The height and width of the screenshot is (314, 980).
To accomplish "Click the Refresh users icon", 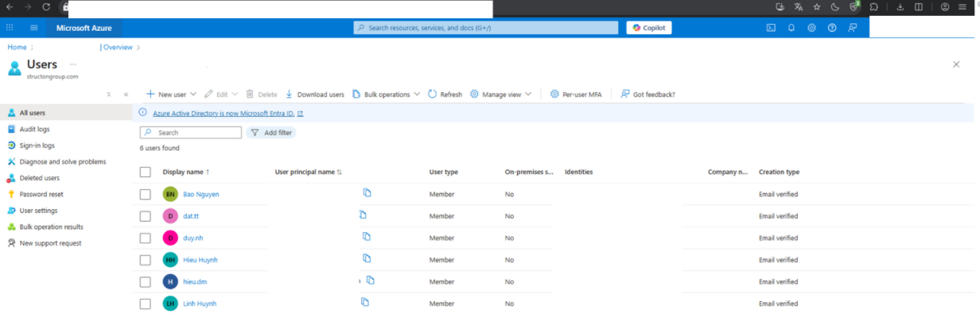I will point(433,94).
